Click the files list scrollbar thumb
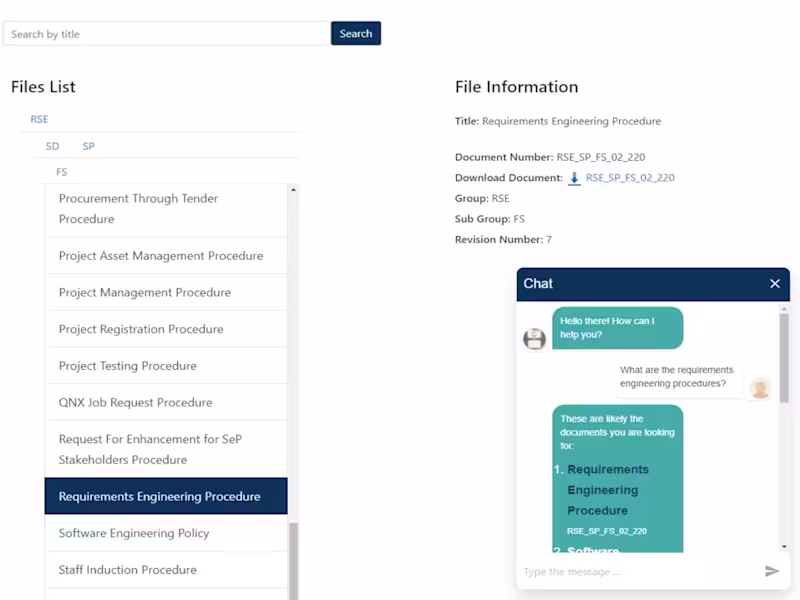The width and height of the screenshot is (800, 600). pyautogui.click(x=294, y=561)
